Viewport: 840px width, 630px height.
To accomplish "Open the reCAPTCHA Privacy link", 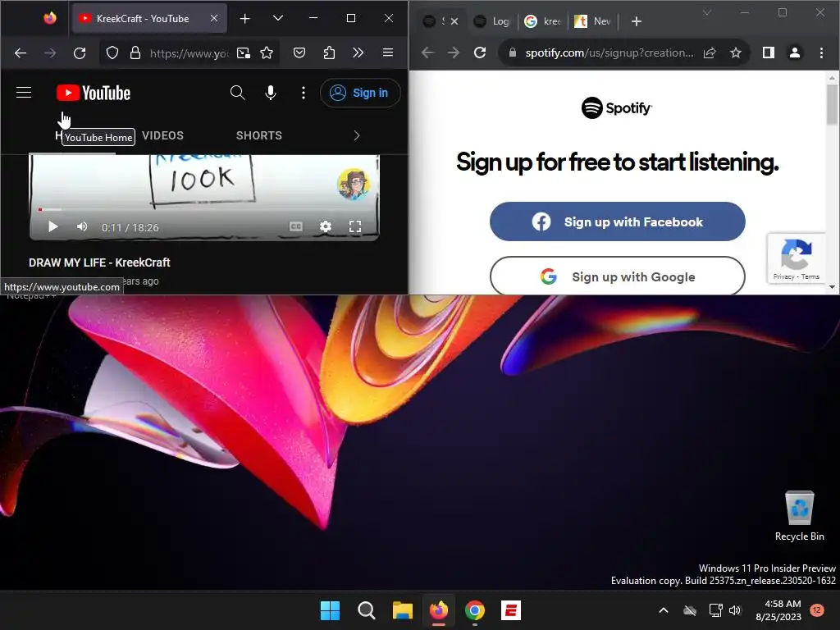I will 783,277.
